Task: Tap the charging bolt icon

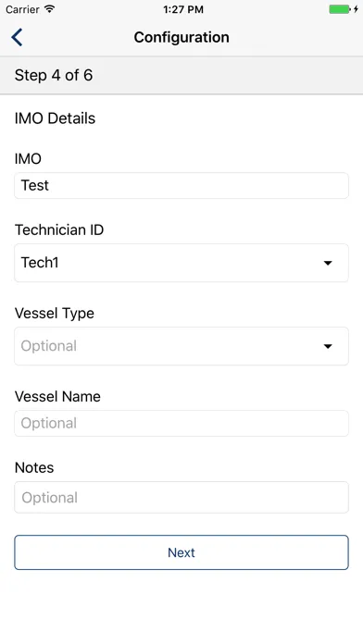Action: (x=356, y=9)
